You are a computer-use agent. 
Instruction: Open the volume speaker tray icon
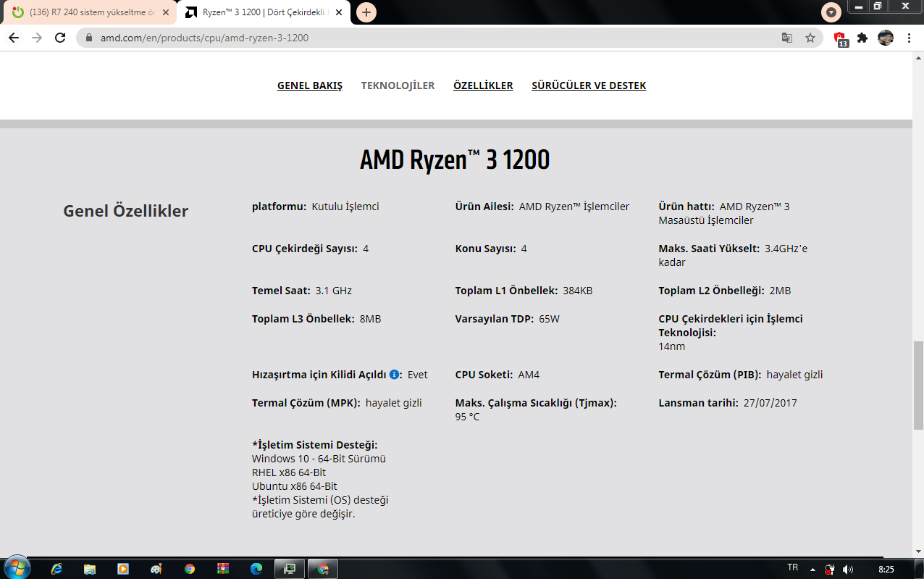pyautogui.click(x=847, y=570)
